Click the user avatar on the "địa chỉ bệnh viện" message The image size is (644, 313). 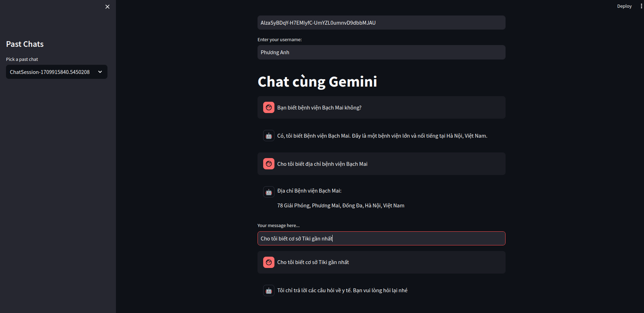pyautogui.click(x=269, y=164)
